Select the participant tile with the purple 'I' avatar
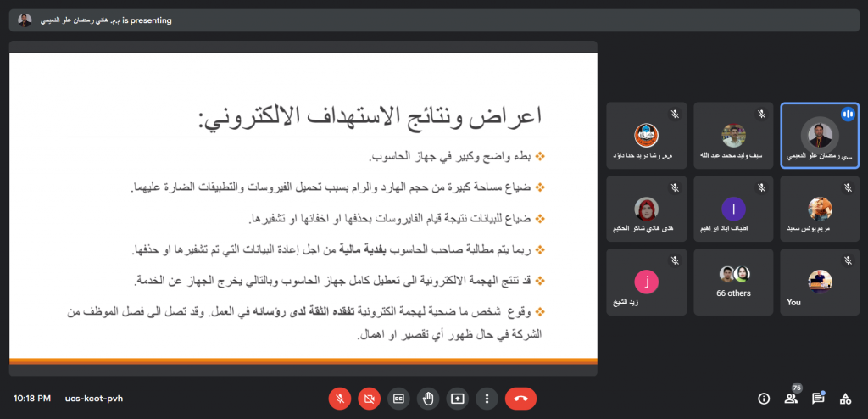Viewport: 868px width, 419px height. (x=732, y=209)
